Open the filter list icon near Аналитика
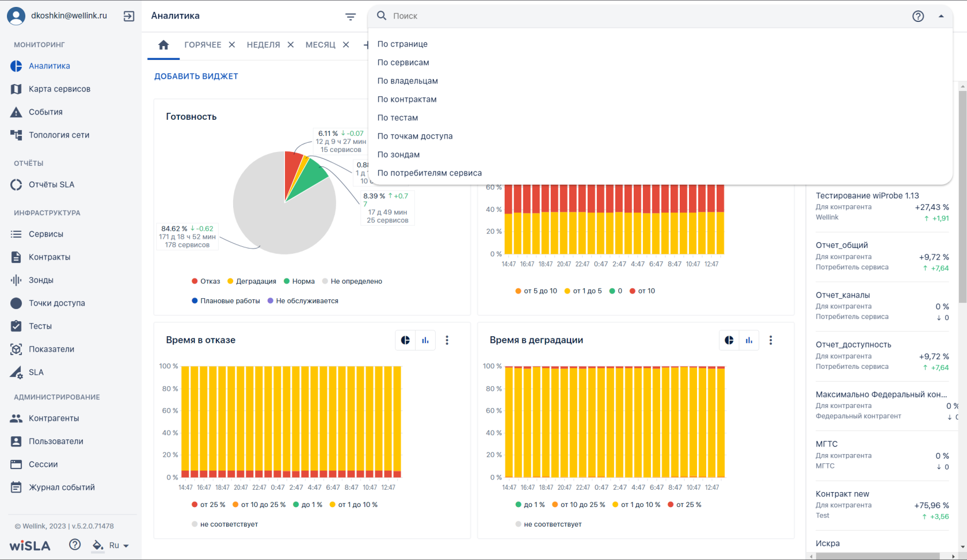 (x=351, y=17)
